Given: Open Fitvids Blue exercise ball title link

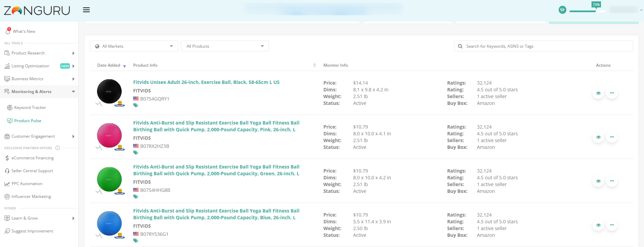Looking at the screenshot, I should [x=216, y=214].
